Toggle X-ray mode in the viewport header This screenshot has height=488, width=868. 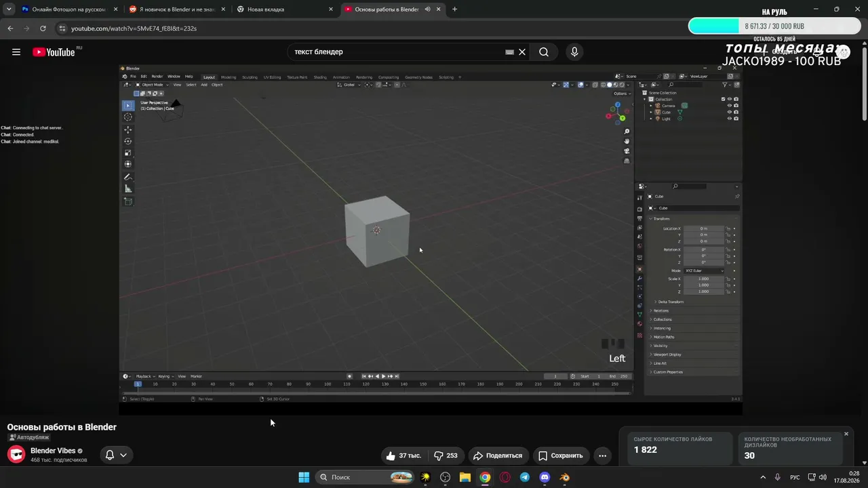click(x=596, y=85)
